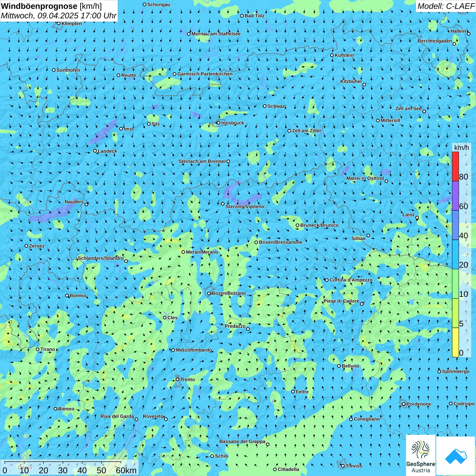Image resolution: width=476 pixels, height=476 pixels.
Task: Click the "Landeck" place label
Action: point(107,151)
